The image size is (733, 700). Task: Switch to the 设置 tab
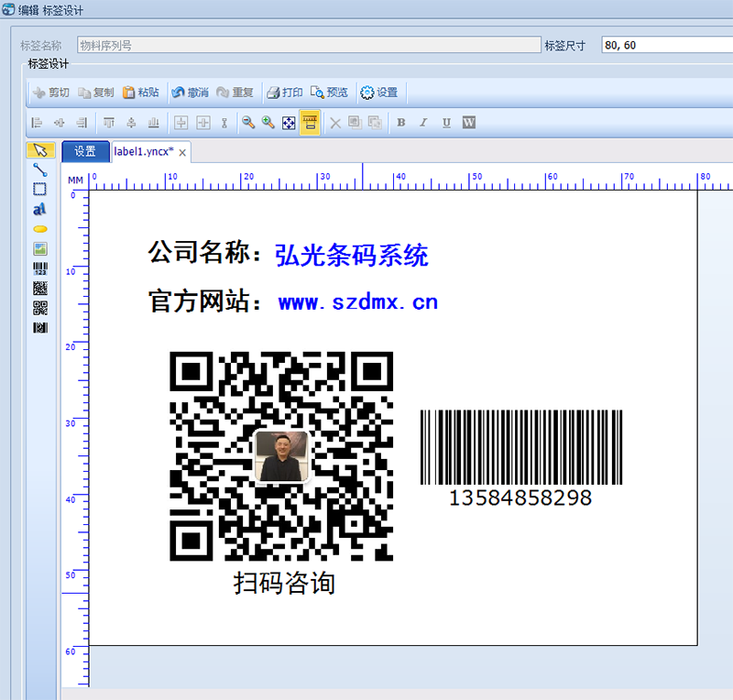coord(85,151)
